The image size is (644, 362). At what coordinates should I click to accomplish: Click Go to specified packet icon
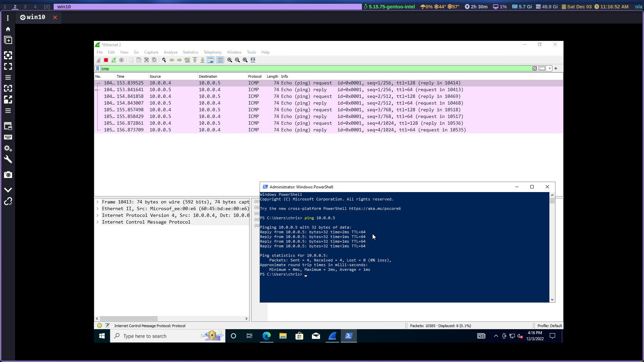(x=187, y=60)
